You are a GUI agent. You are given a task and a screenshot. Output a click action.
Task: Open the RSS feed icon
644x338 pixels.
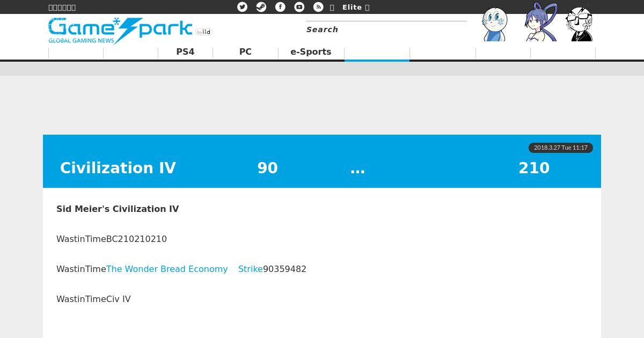[x=318, y=7]
